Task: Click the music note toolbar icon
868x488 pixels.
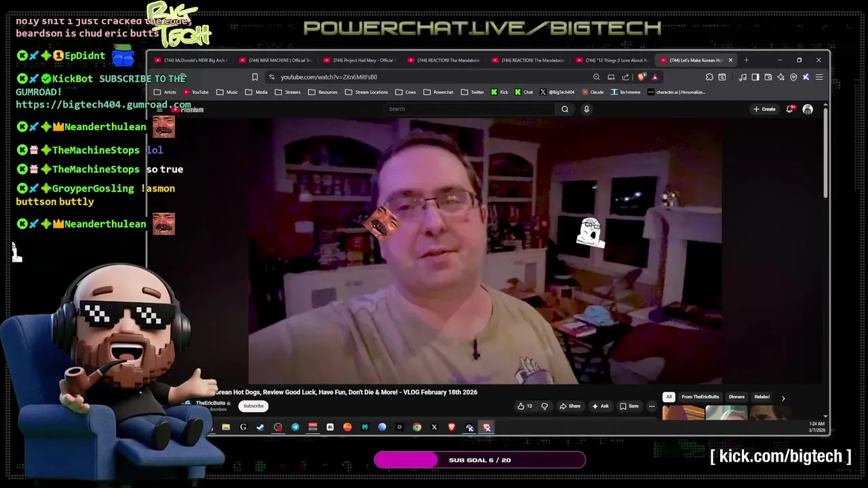Action: tap(743, 77)
